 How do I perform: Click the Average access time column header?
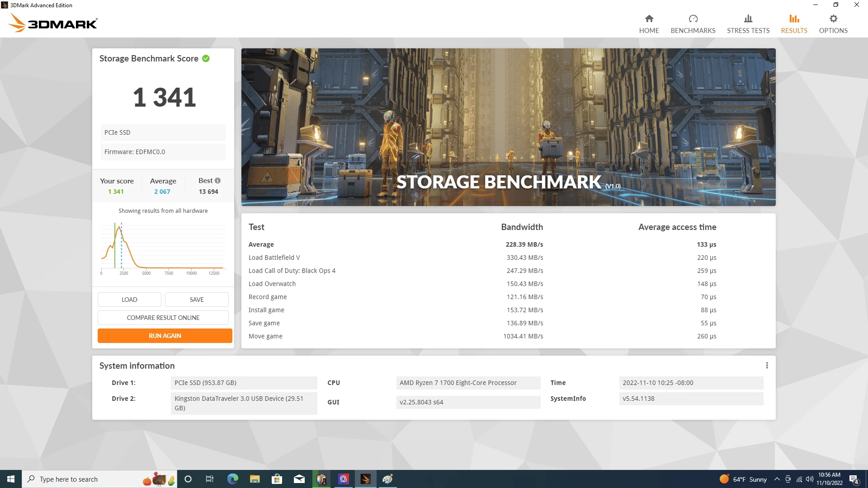point(677,227)
